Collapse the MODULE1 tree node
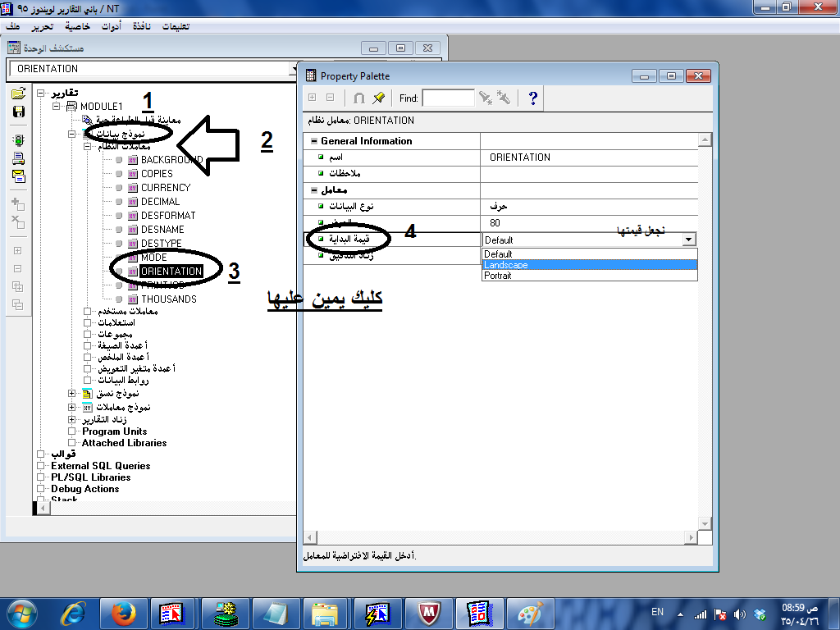 [x=57, y=107]
